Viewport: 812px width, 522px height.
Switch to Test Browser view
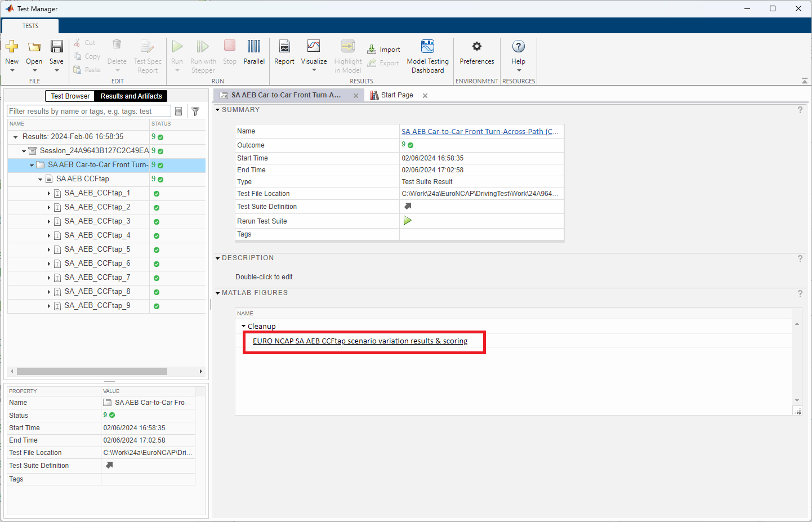70,96
